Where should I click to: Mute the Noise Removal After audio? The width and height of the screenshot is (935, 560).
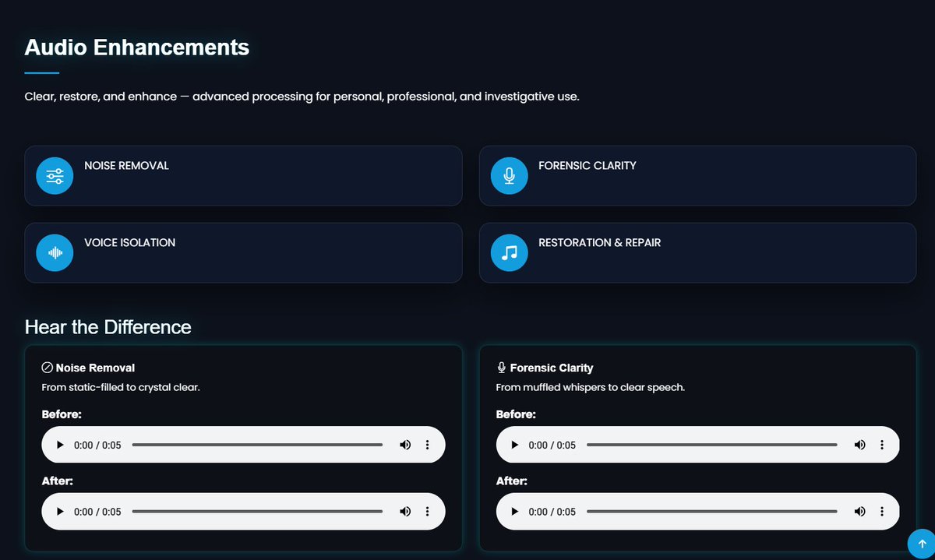click(405, 512)
